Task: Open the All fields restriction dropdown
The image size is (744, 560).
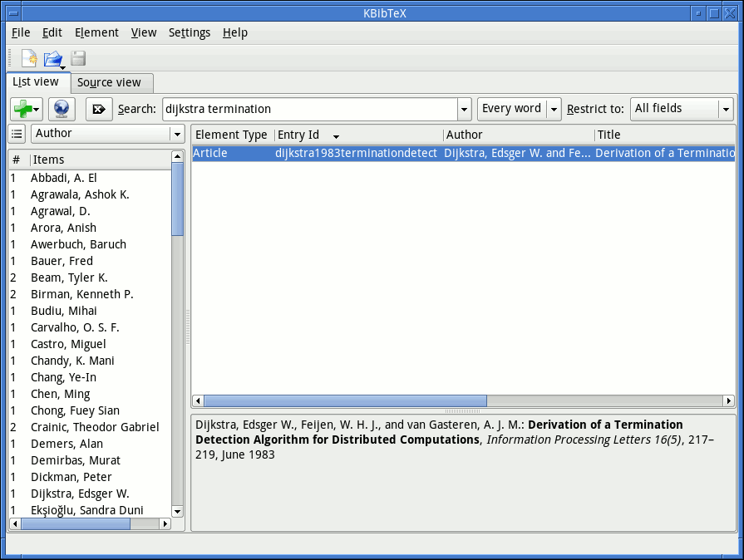Action: point(682,109)
